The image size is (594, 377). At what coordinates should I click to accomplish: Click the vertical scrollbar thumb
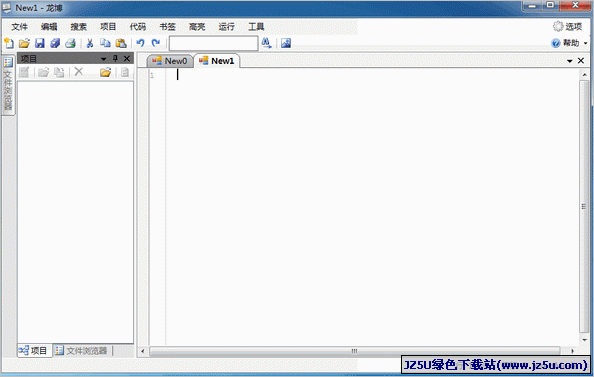[x=584, y=206]
